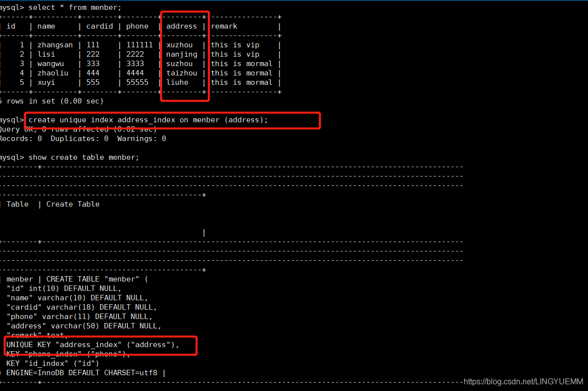Click the 'KEY "id_index" ("id")' line
The image size is (588, 391).
(x=52, y=363)
